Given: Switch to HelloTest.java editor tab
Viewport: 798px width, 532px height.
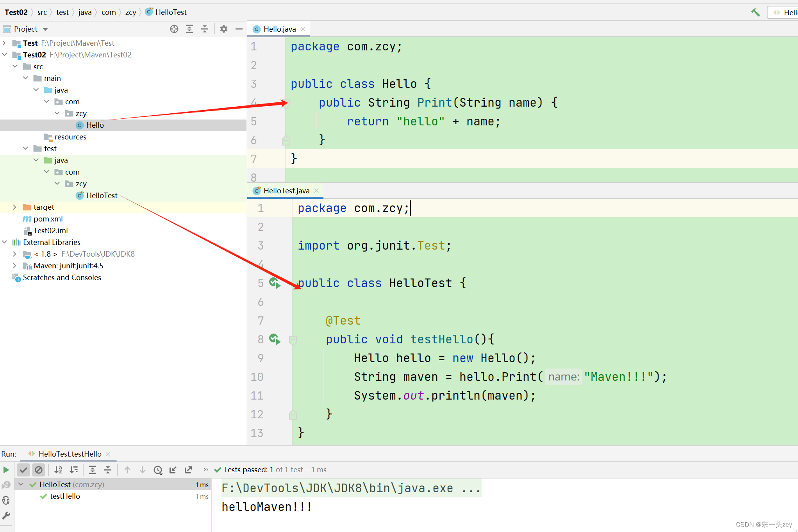Looking at the screenshot, I should [286, 191].
